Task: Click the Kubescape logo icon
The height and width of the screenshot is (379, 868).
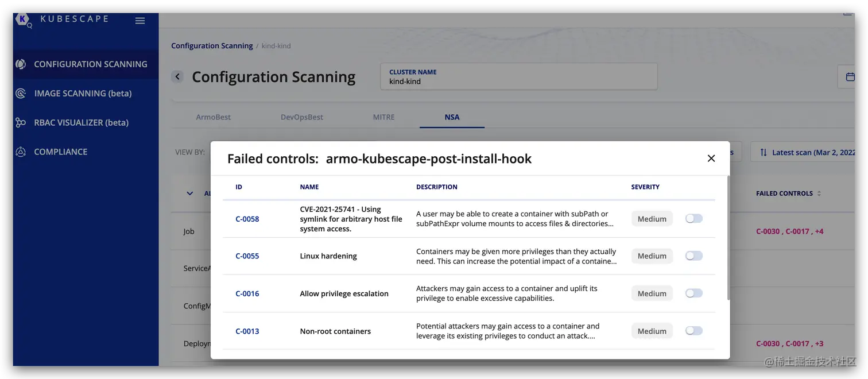Action: click(23, 20)
